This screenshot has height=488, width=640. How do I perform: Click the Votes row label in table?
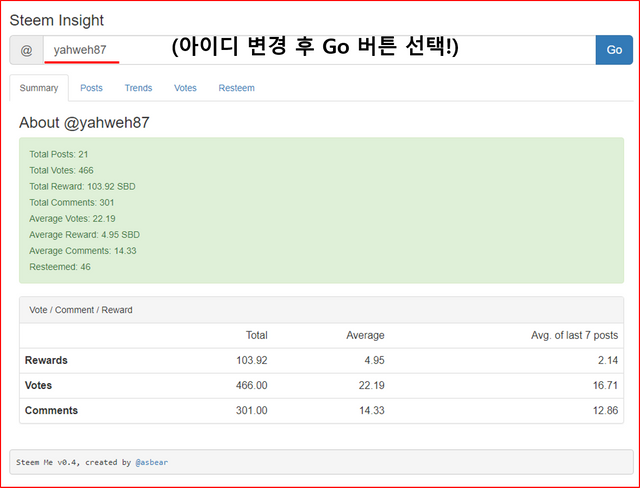(38, 385)
